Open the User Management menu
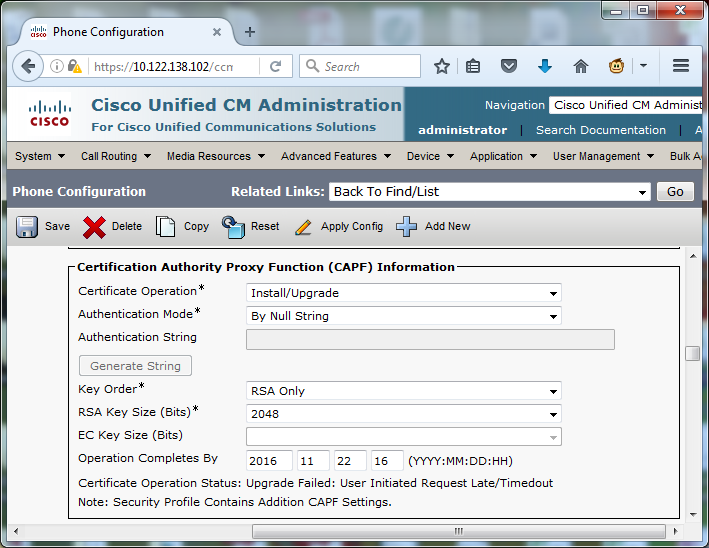 click(603, 156)
